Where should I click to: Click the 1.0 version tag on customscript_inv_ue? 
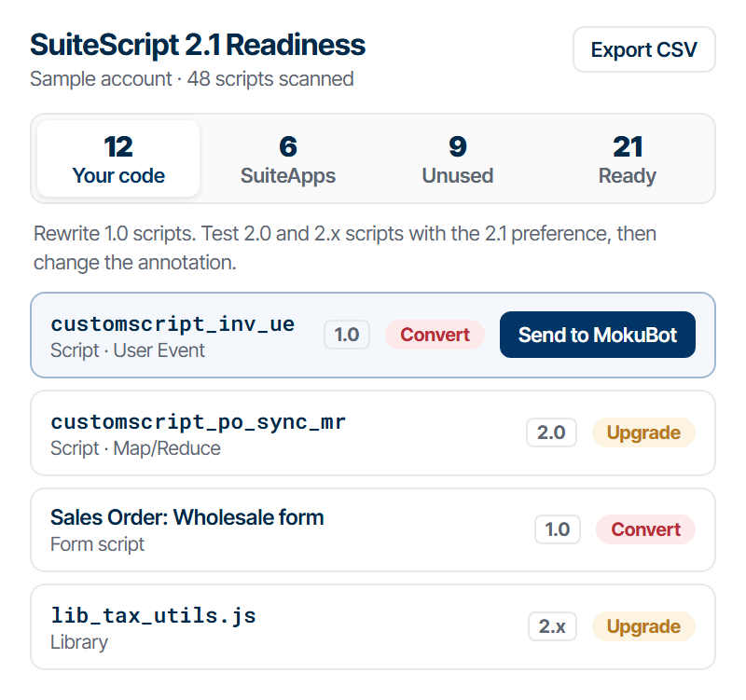[x=347, y=335]
